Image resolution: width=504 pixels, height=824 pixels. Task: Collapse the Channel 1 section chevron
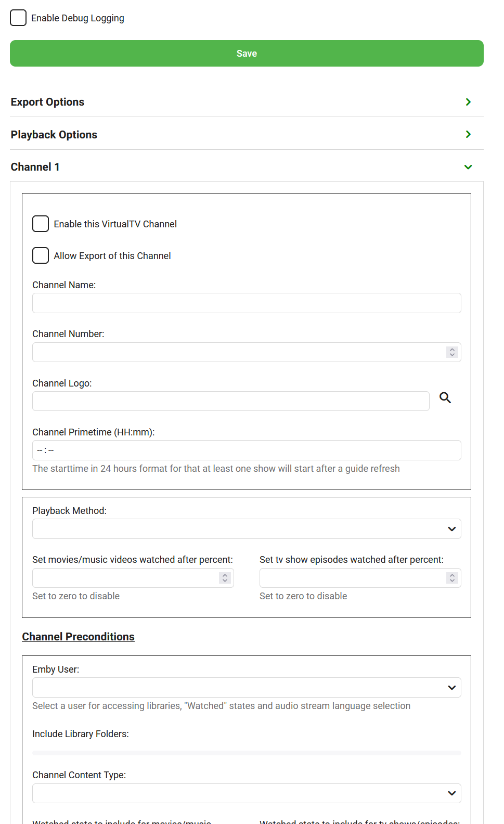tap(468, 167)
